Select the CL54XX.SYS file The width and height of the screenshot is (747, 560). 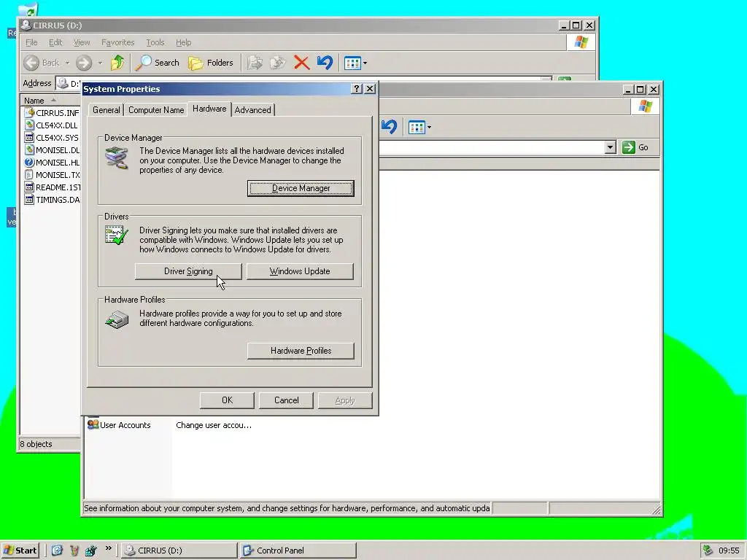(52, 138)
